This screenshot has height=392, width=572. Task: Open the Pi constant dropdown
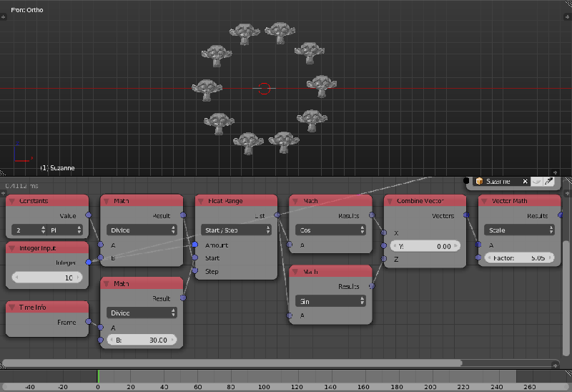(x=65, y=230)
